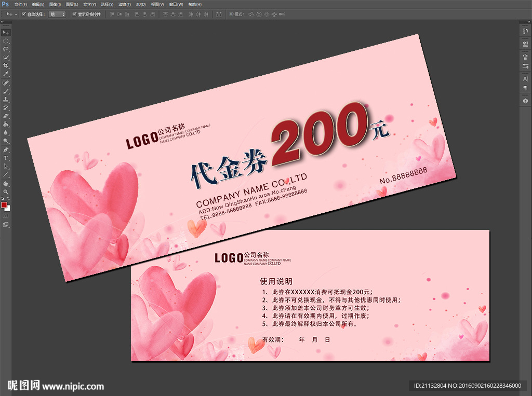Select the Eraser tool
The image size is (532, 396).
6,116
